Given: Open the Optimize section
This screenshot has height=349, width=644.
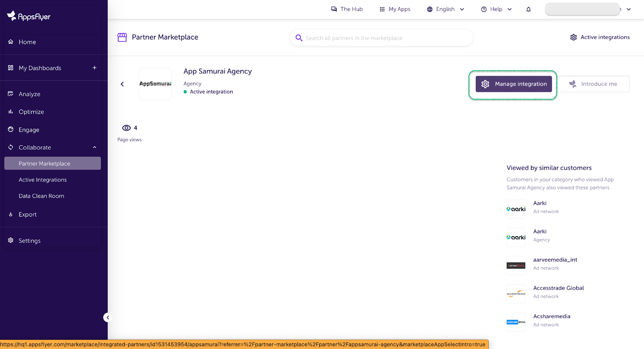Looking at the screenshot, I should (x=31, y=112).
